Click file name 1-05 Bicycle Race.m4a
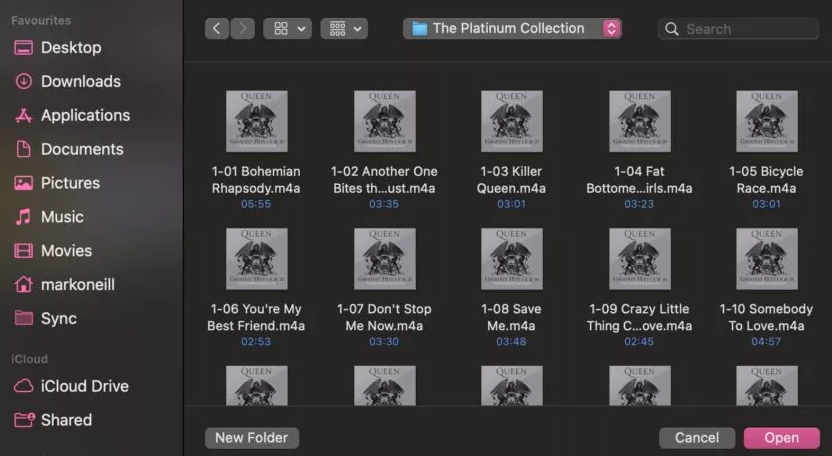Viewport: 832px width, 456px height. click(766, 180)
